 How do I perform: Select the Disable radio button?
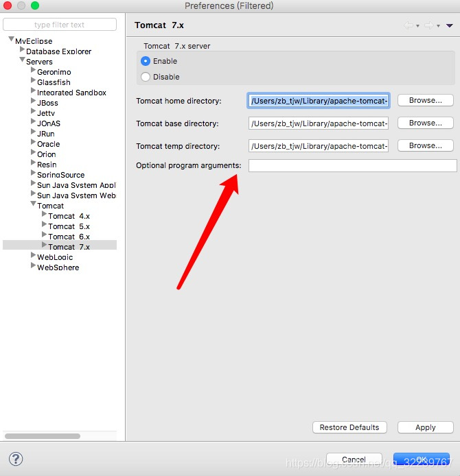(x=146, y=77)
